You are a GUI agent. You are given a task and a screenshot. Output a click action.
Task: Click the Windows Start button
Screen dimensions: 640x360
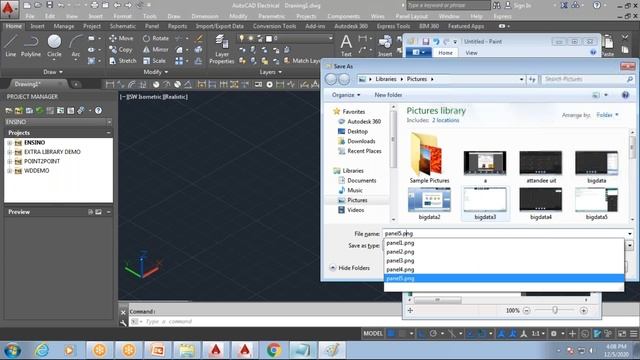click(13, 350)
